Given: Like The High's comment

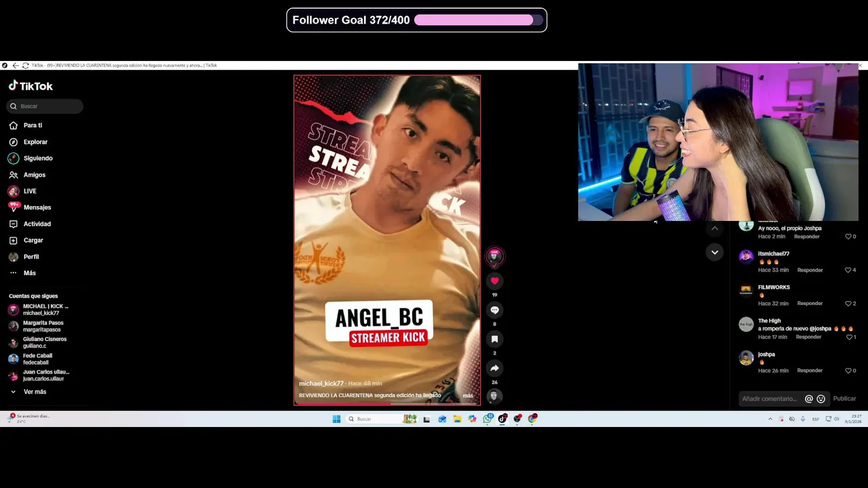Looking at the screenshot, I should click(850, 337).
